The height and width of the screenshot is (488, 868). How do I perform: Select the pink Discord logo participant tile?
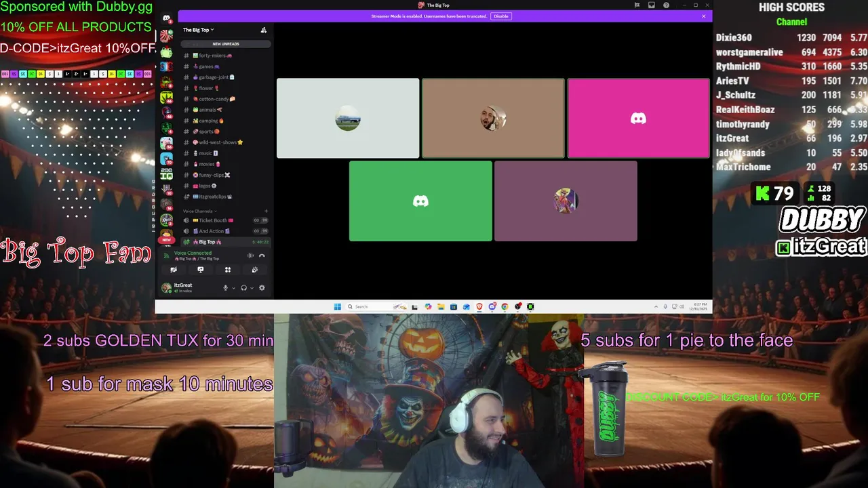[639, 119]
